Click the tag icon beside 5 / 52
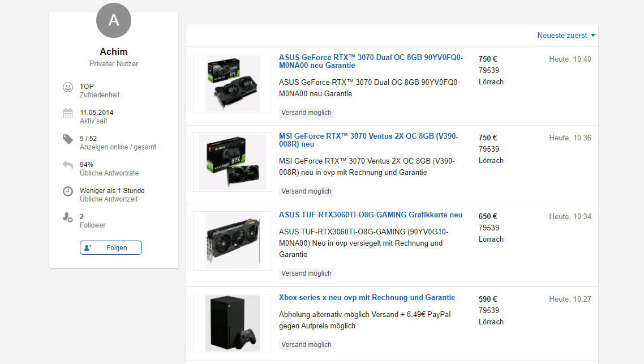The image size is (644, 364). [x=68, y=139]
